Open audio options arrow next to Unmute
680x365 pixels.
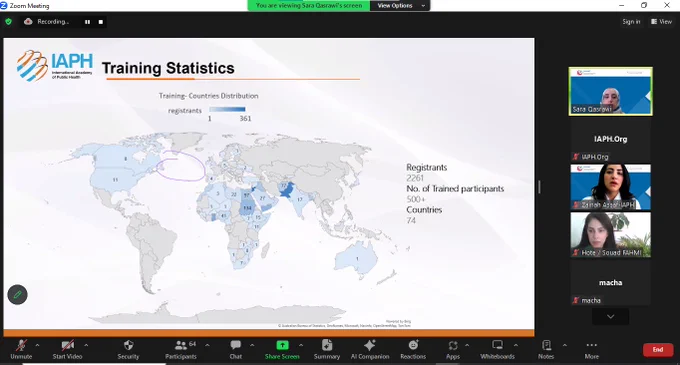point(37,345)
